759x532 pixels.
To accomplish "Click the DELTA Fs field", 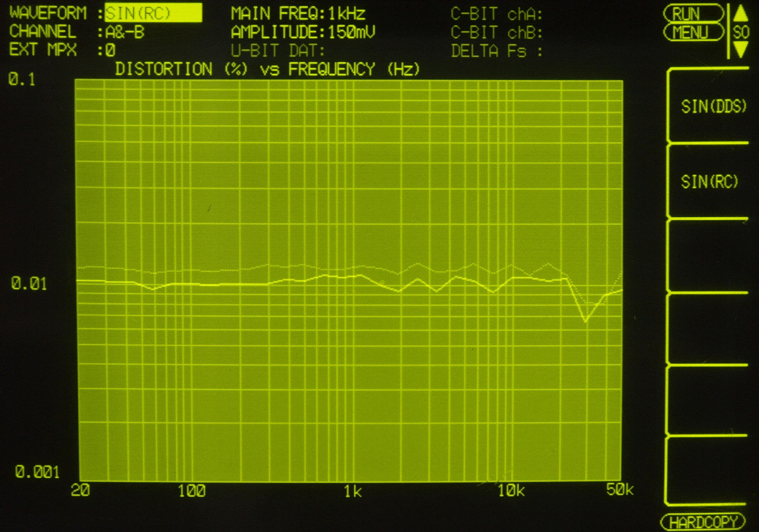I will tap(496, 51).
